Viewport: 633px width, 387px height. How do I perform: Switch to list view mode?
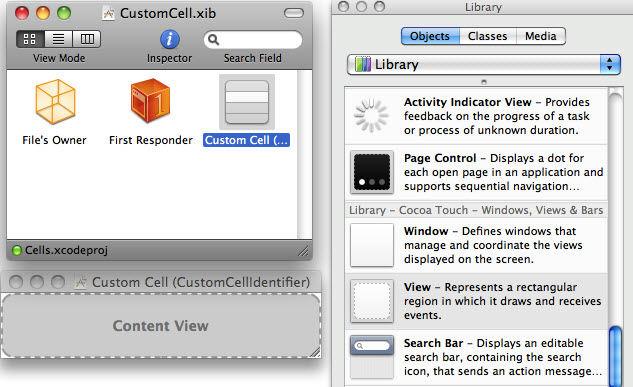[x=59, y=39]
